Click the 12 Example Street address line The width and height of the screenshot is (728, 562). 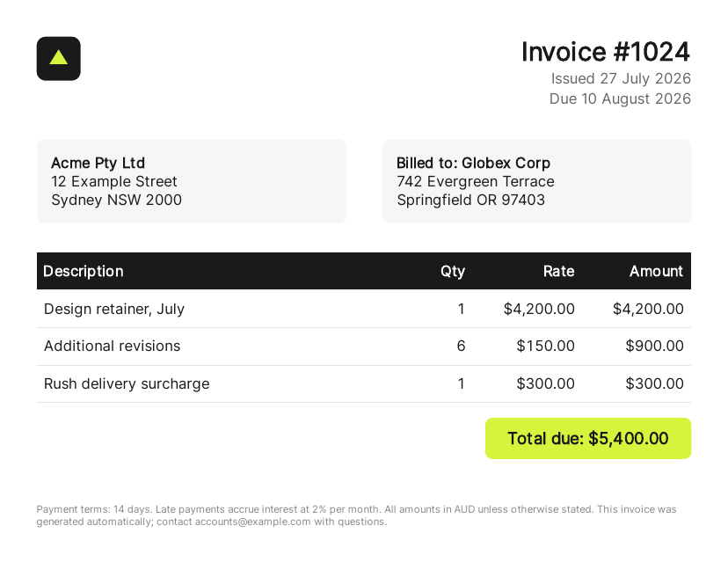pyautogui.click(x=113, y=181)
